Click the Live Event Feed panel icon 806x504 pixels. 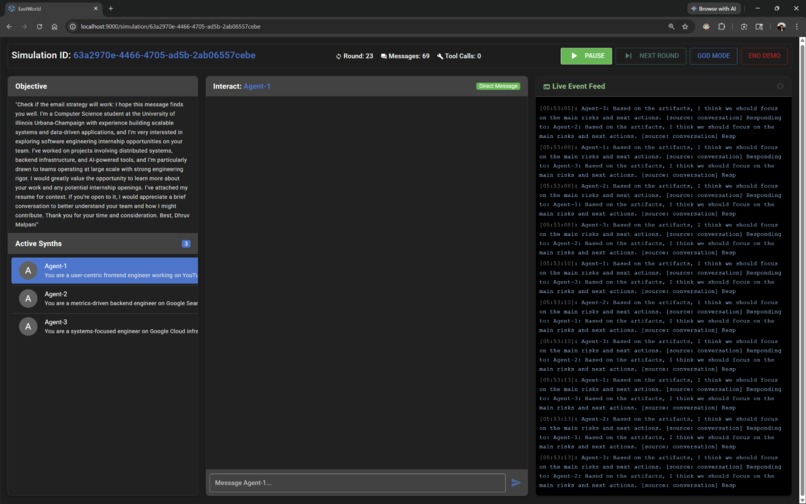pyautogui.click(x=546, y=86)
